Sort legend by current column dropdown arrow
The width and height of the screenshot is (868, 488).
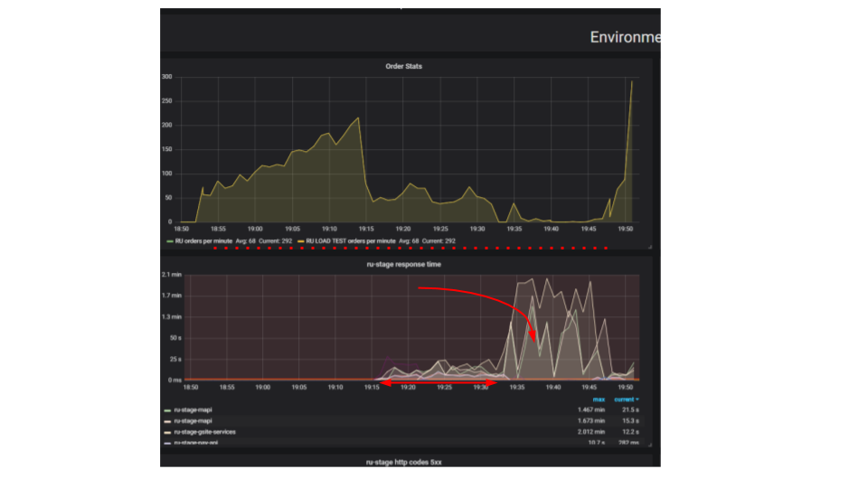click(x=637, y=399)
